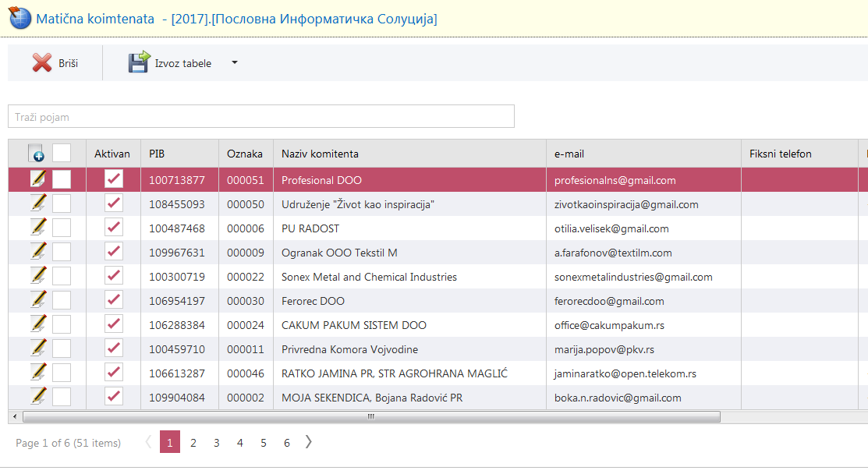Viewport: 868px width, 474px height.
Task: Edit the PU RADOST row via pencil icon
Action: pyautogui.click(x=37, y=228)
